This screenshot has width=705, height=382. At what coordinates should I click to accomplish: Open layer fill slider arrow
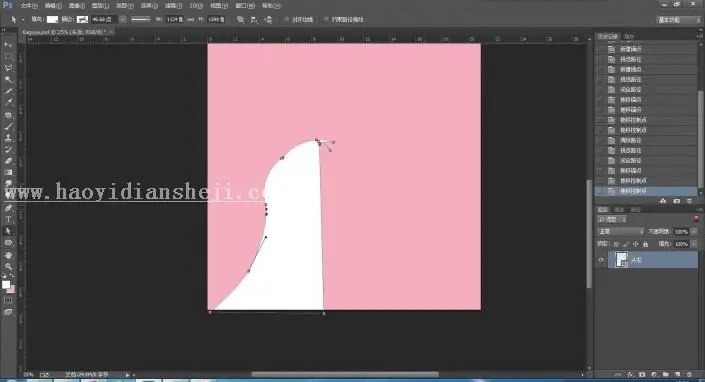pos(694,244)
